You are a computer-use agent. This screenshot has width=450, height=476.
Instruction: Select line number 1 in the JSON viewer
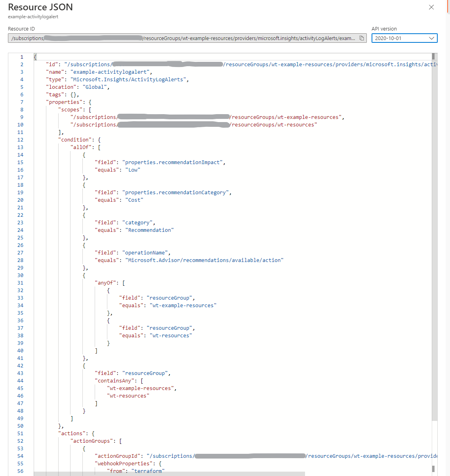21,57
